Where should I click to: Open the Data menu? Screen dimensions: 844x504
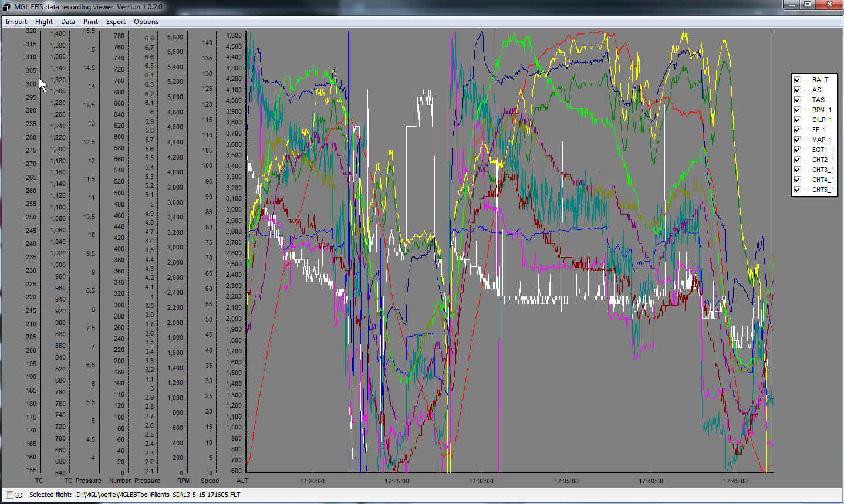coord(68,22)
